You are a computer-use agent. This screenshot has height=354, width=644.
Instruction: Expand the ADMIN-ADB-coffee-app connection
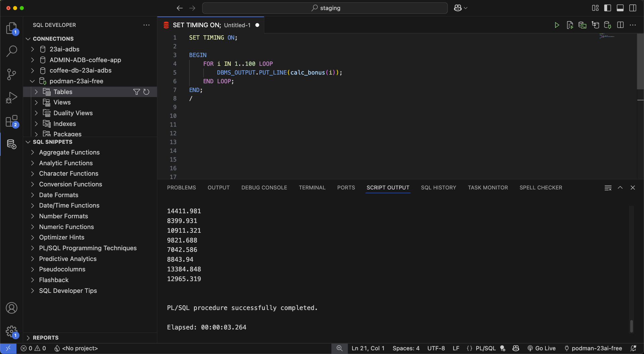33,60
